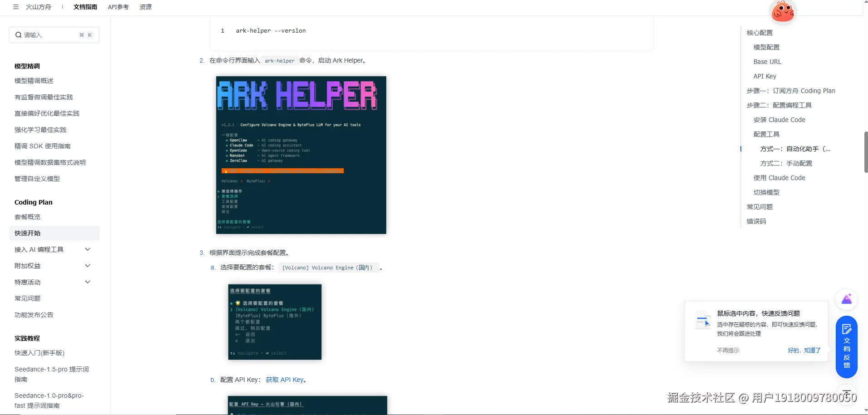Jump to 错误码 in outline
Image resolution: width=868 pixels, height=415 pixels.
click(x=756, y=221)
